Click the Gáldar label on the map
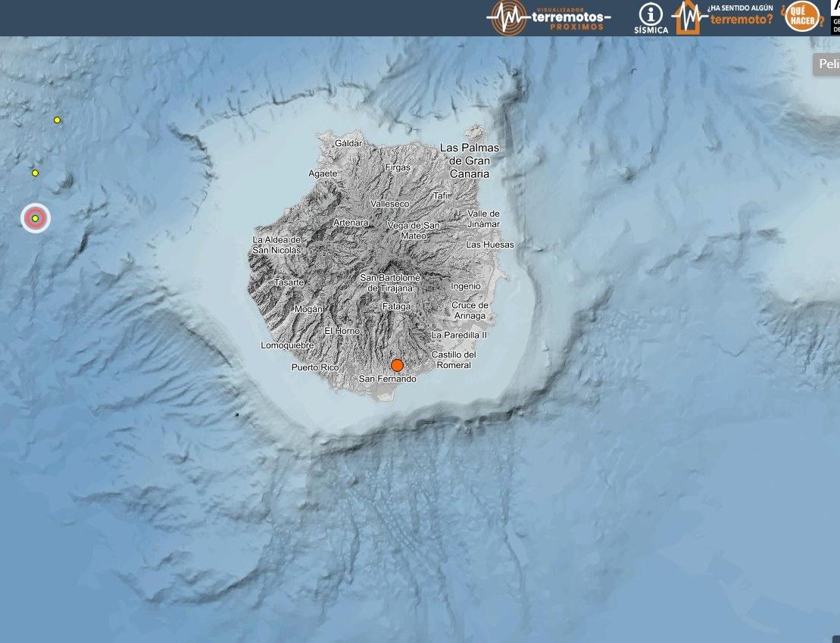Screen dimensions: 840x643 tap(348, 142)
